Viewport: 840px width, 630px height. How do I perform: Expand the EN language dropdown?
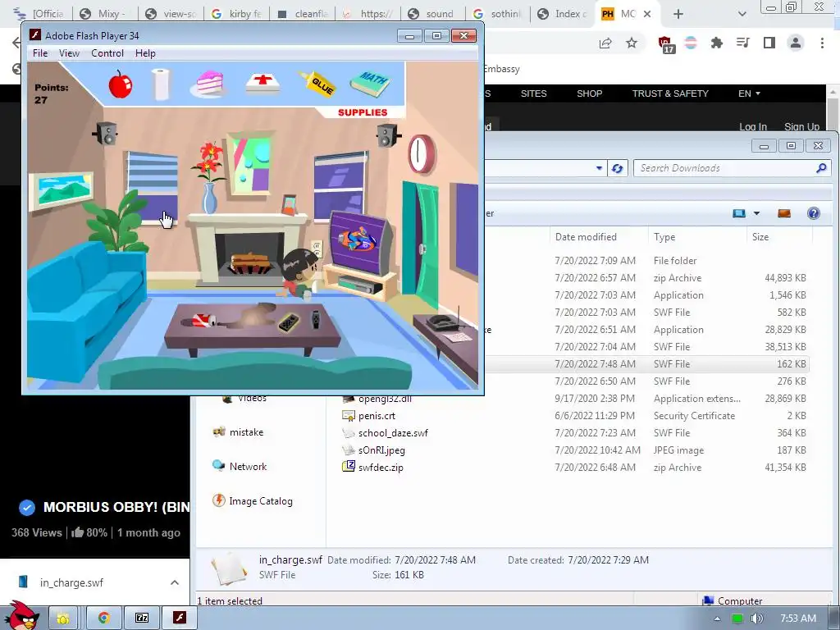tap(749, 94)
